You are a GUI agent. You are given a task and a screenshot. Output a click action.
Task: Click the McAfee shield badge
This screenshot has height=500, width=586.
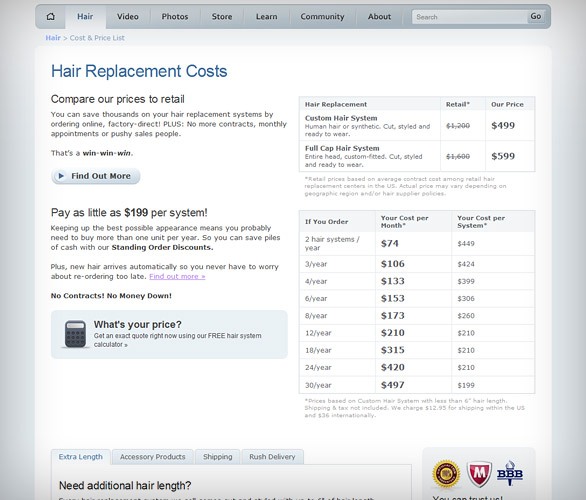pos(479,474)
